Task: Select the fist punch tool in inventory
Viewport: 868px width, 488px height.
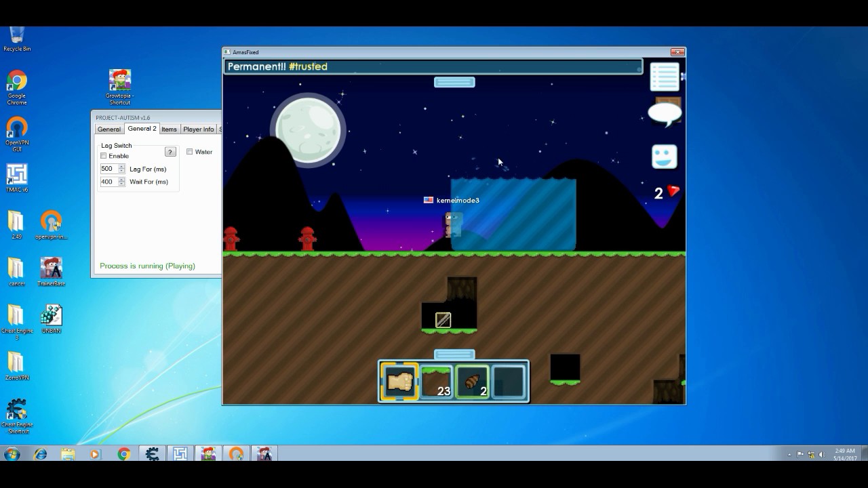Action: tap(399, 381)
